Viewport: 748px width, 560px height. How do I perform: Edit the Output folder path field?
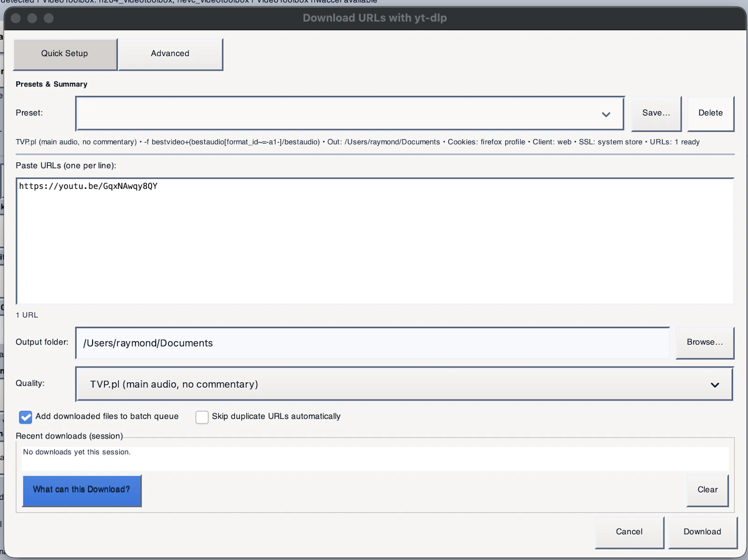pyautogui.click(x=373, y=343)
